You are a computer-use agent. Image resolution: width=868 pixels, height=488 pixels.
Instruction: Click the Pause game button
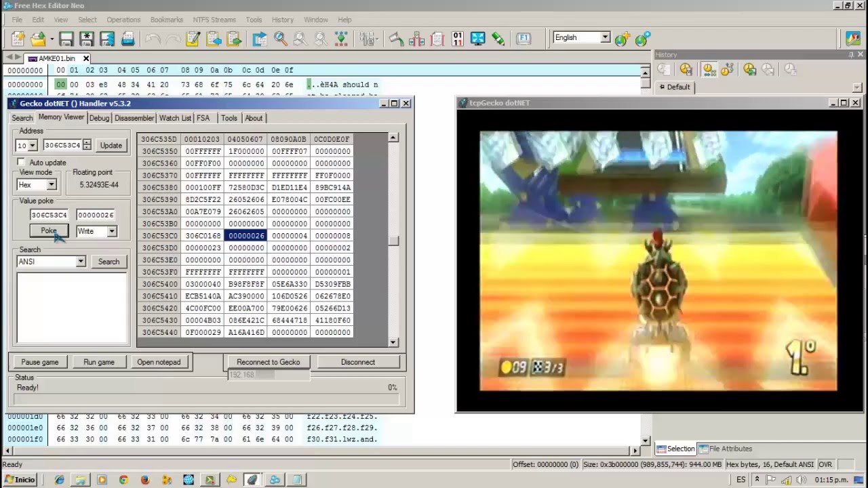[x=40, y=362]
